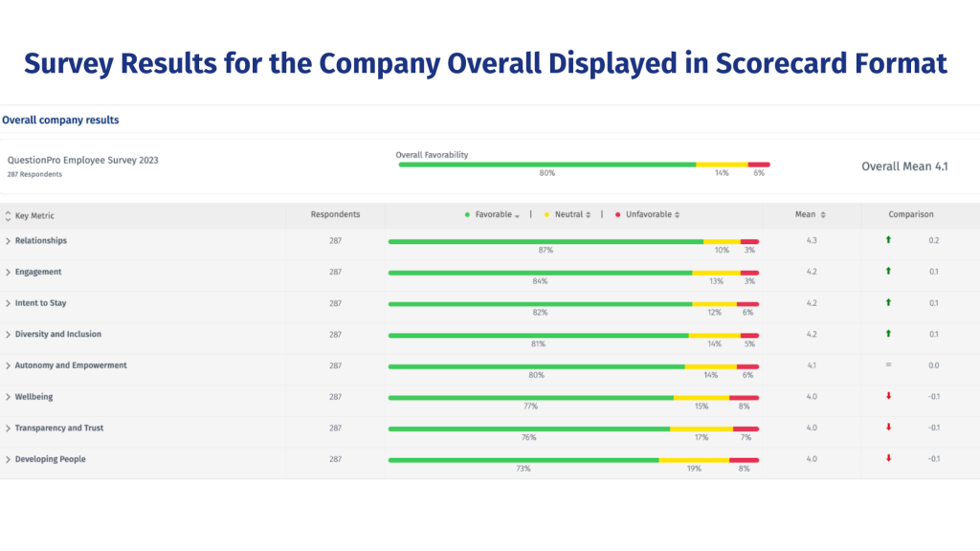Expand the Diversity and Inclusion row

click(x=8, y=335)
